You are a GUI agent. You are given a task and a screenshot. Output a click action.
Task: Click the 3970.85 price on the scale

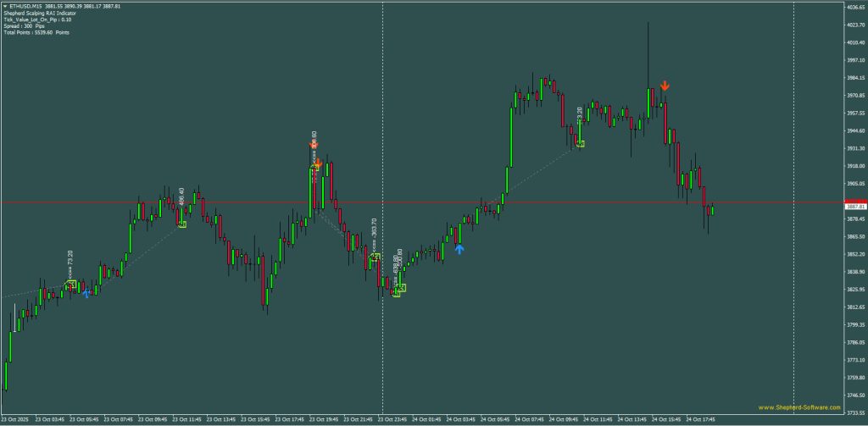tap(855, 96)
